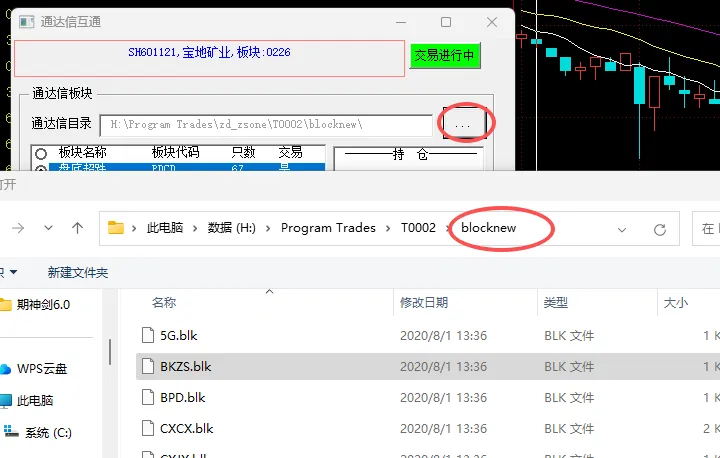Click the browse '...' button for the 通达信目录 field
720x458 pixels.
point(463,124)
